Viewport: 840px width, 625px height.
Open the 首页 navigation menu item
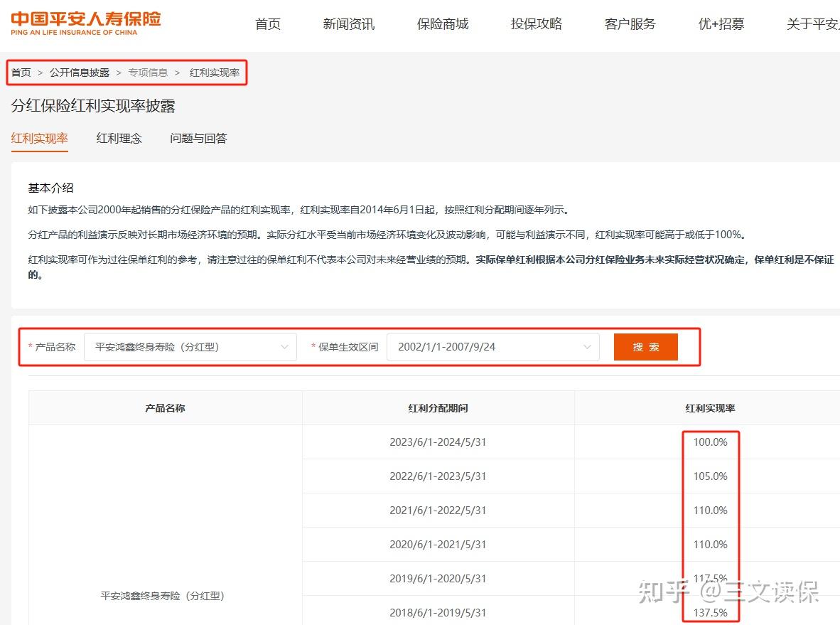[x=268, y=24]
